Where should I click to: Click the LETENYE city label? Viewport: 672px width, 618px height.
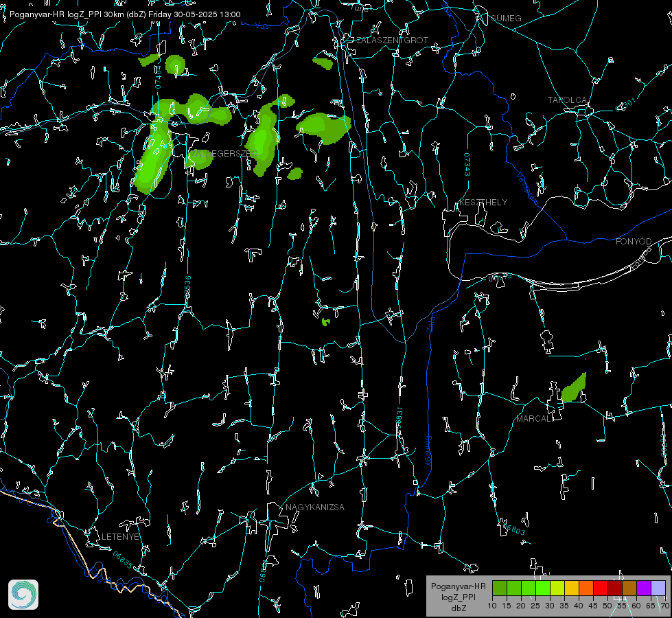click(120, 536)
